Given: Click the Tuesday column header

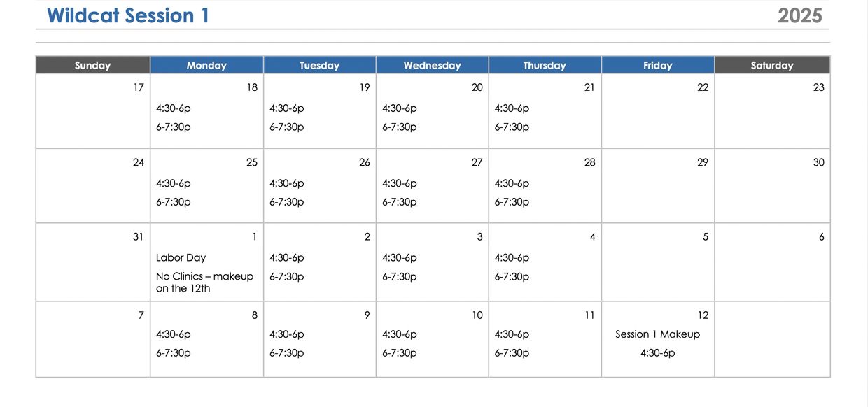Looking at the screenshot, I should (x=319, y=65).
